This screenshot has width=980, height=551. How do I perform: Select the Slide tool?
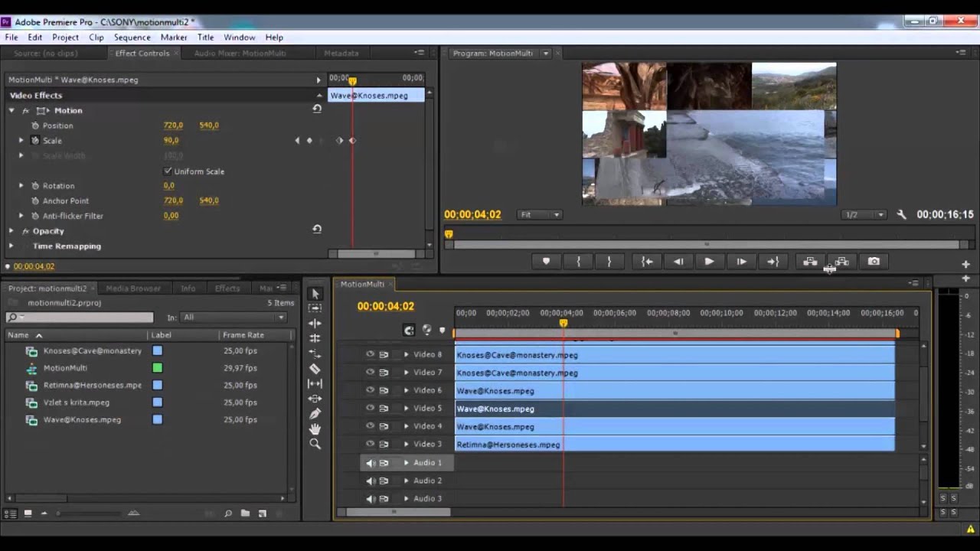(x=315, y=399)
